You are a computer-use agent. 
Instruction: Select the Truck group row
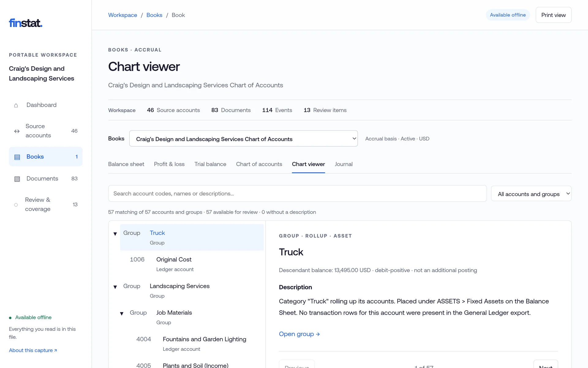point(192,237)
